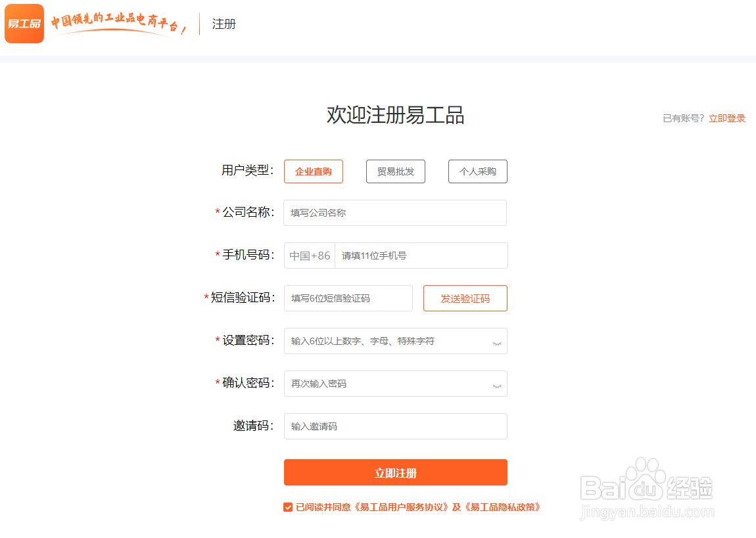Viewport: 756px width, 538px height.
Task: Toggle password visibility in 确认密码 field
Action: click(x=497, y=386)
